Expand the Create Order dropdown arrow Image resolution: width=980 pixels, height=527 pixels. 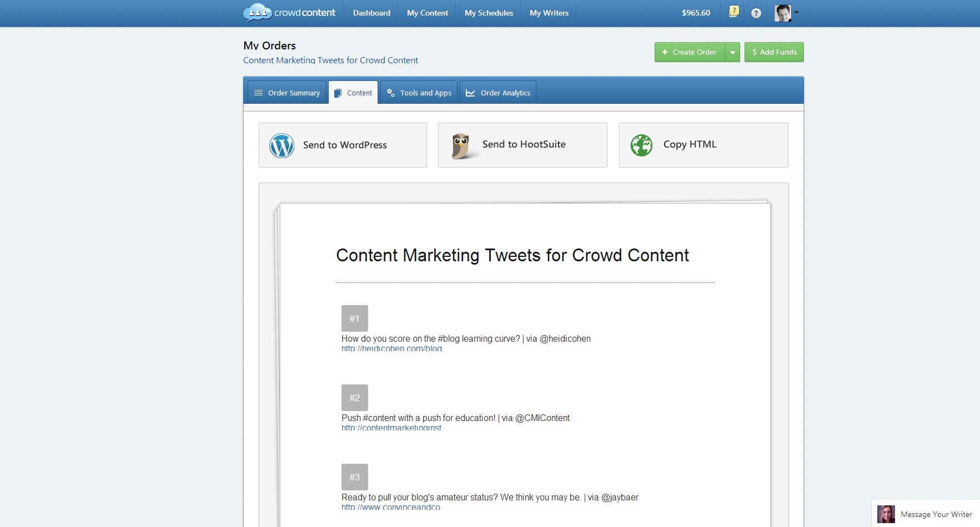[x=732, y=52]
